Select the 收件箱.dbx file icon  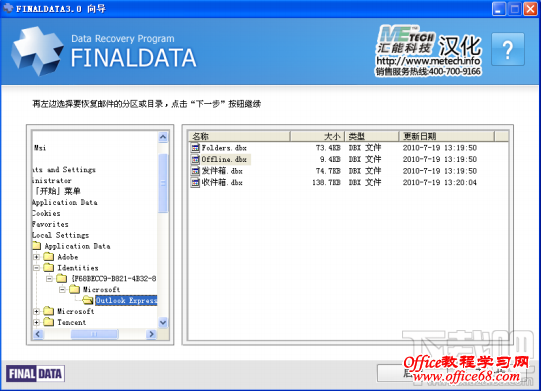195,182
